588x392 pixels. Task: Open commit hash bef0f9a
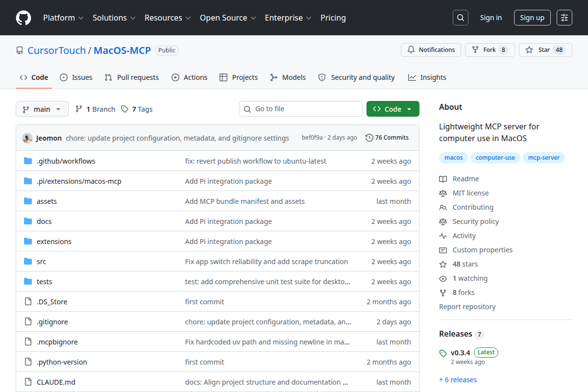click(x=312, y=138)
